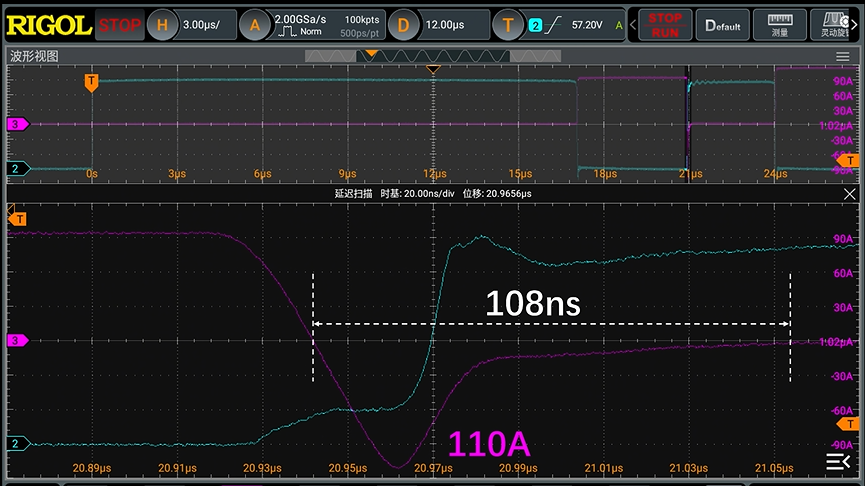
Task: Click the 21.05µs time axis label
Action: 774,468
